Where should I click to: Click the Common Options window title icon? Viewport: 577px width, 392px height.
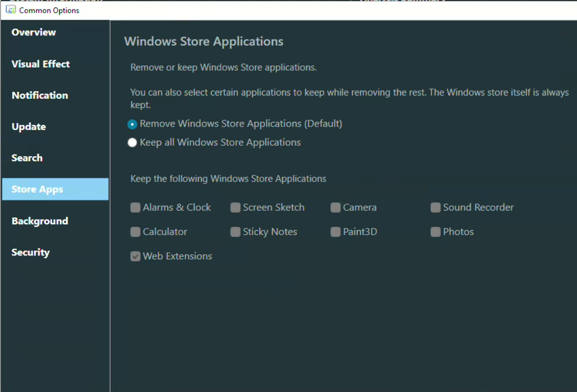click(x=11, y=10)
